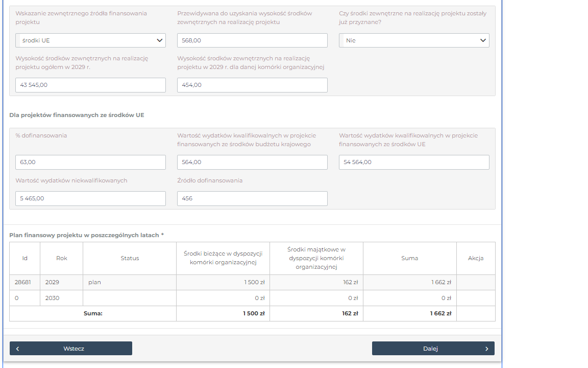Click the left chevron on Wstecz button
Viewport: 588px width, 368px height.
pos(18,349)
